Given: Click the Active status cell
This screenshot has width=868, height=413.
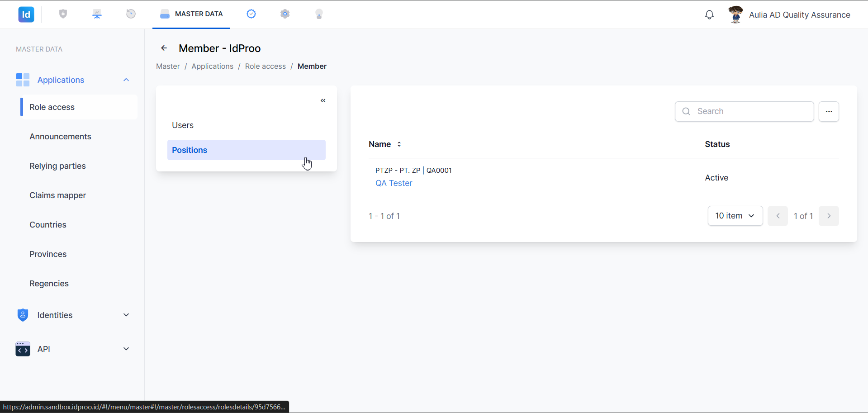Looking at the screenshot, I should 716,178.
